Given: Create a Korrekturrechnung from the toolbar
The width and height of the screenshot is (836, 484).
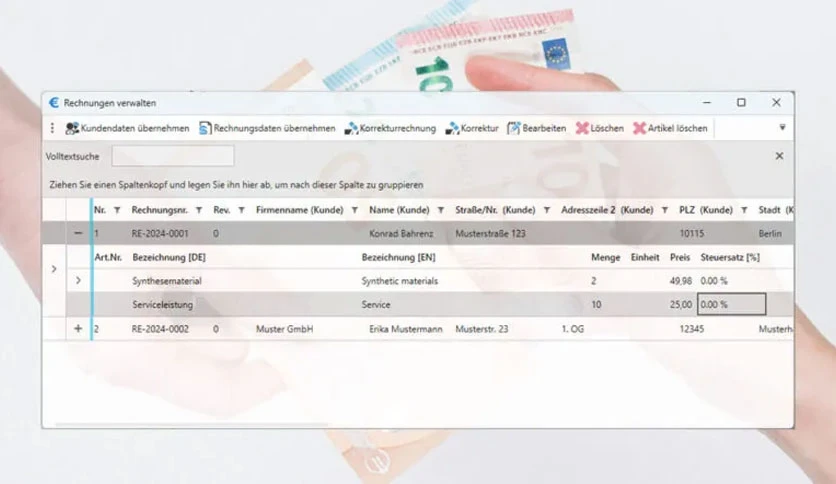Looking at the screenshot, I should [390, 128].
